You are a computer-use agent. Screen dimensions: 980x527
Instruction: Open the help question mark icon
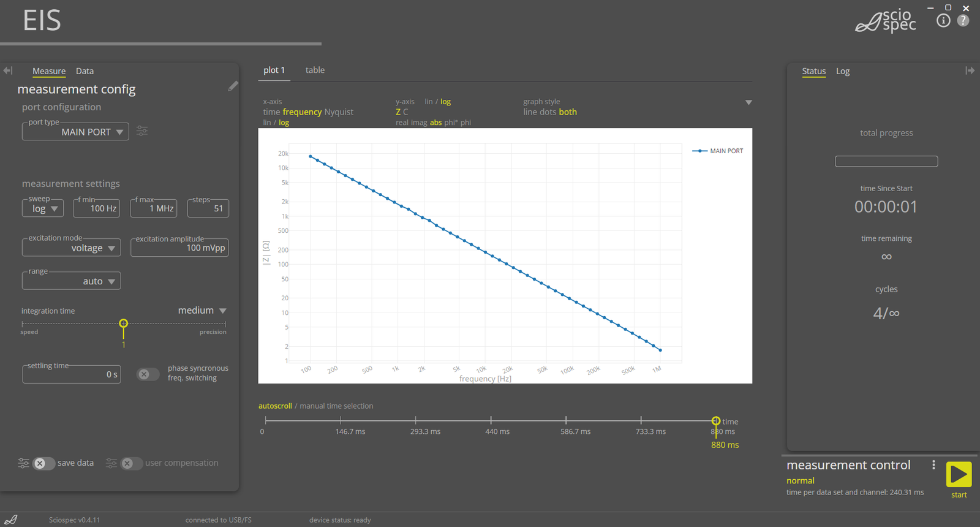coord(963,21)
